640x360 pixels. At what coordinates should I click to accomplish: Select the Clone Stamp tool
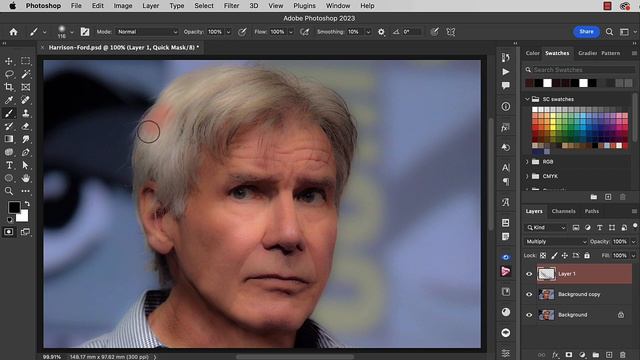(25, 113)
